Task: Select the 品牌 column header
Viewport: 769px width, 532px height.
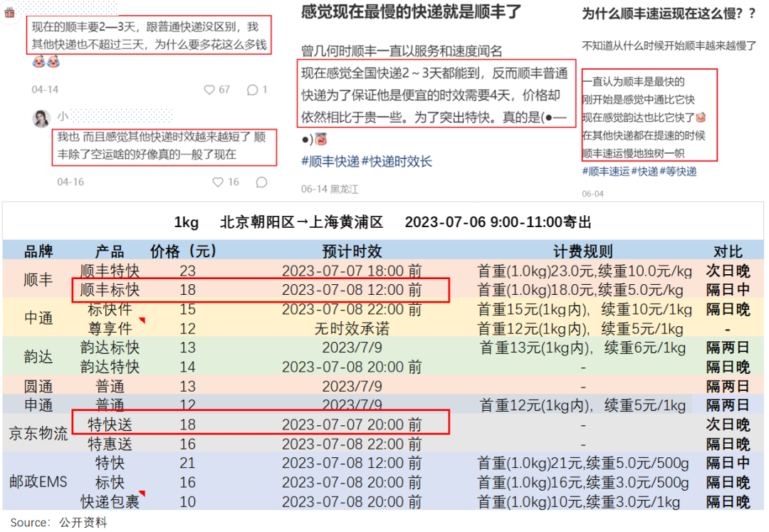Action: 38,251
